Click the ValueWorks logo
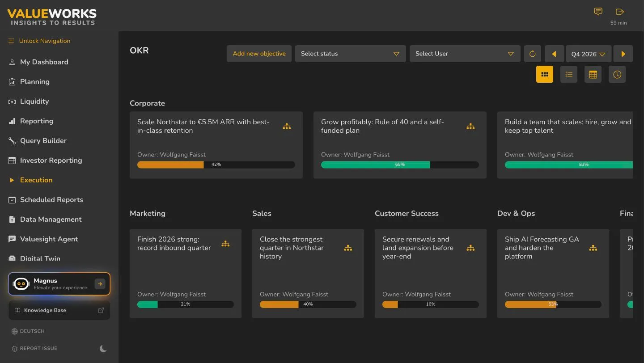The image size is (644, 363). tap(51, 17)
